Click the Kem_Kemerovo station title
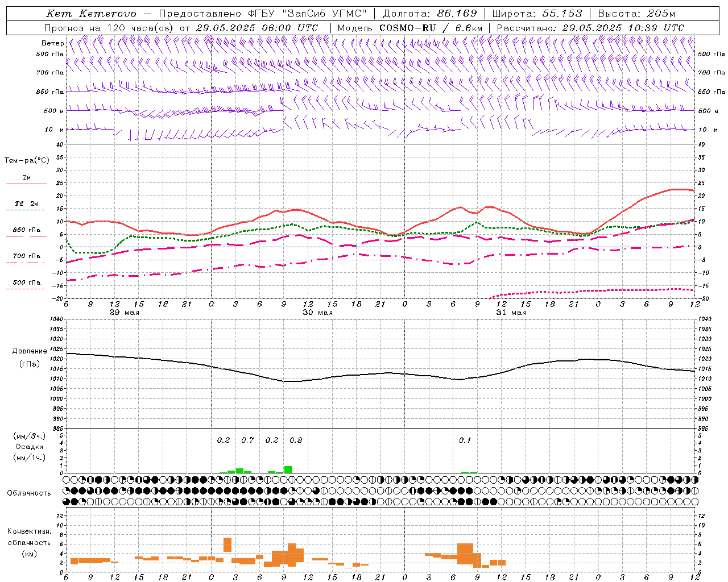This screenshot has height=582, width=728. coord(91,14)
